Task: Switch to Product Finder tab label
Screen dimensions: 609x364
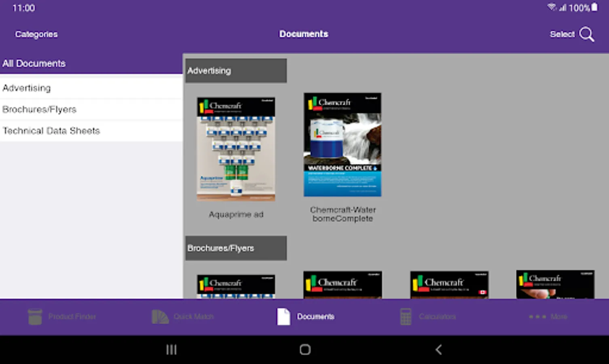Action: (x=72, y=317)
